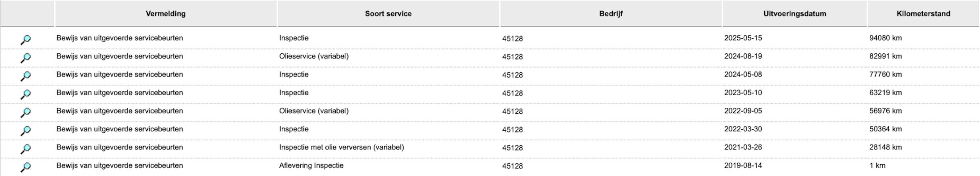Viewport: 980px width, 176px height.
Task: View the Aflevering Inspectie entry details
Action: [25, 167]
